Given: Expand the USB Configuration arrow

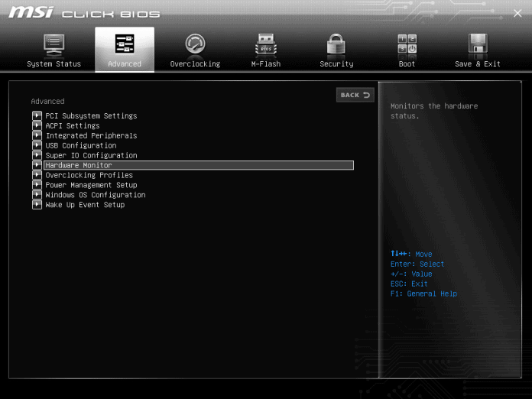Looking at the screenshot, I should pos(37,146).
